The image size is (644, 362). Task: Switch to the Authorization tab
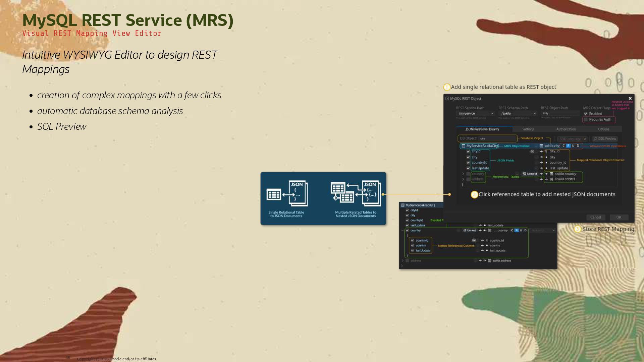click(566, 129)
